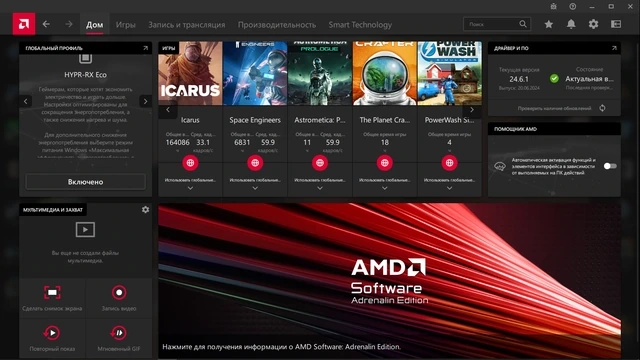Expand the driver and software panel arrow
The width and height of the screenshot is (640, 360).
click(x=614, y=48)
